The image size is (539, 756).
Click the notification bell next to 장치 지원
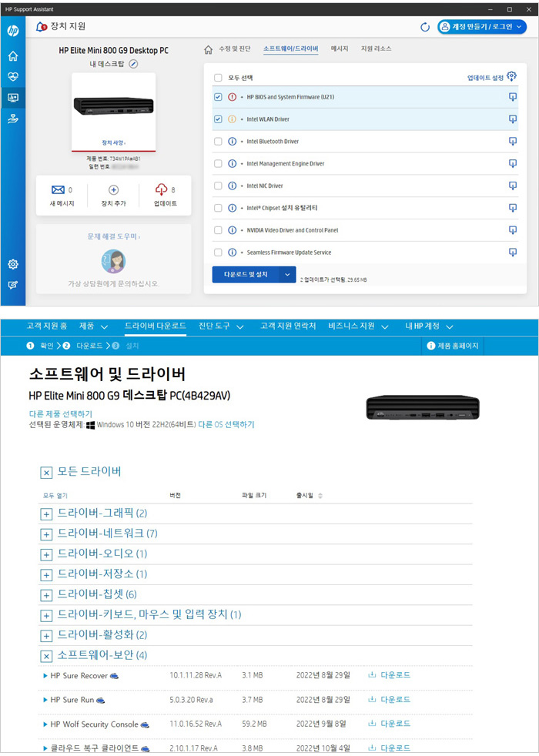(42, 26)
